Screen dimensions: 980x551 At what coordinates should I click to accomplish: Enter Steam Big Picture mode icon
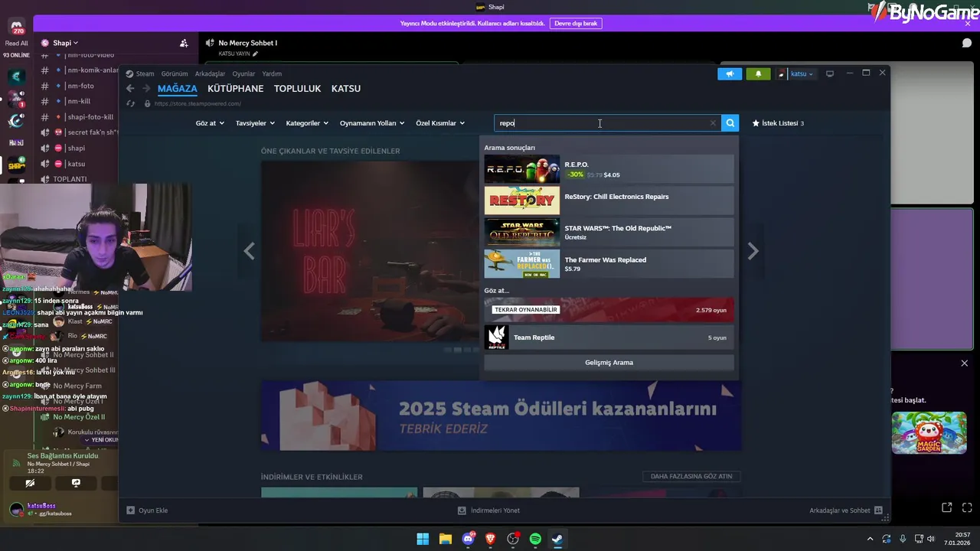[829, 73]
